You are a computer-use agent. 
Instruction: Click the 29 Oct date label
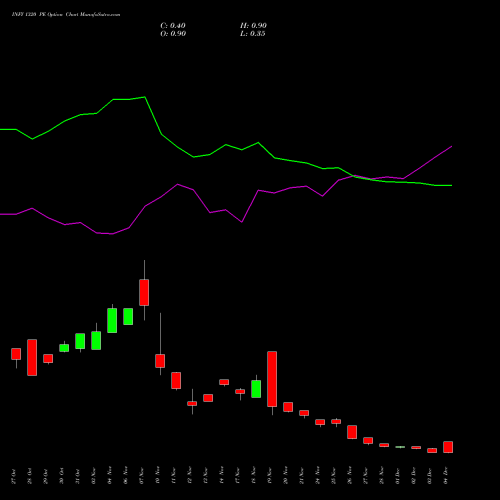(x=46, y=476)
